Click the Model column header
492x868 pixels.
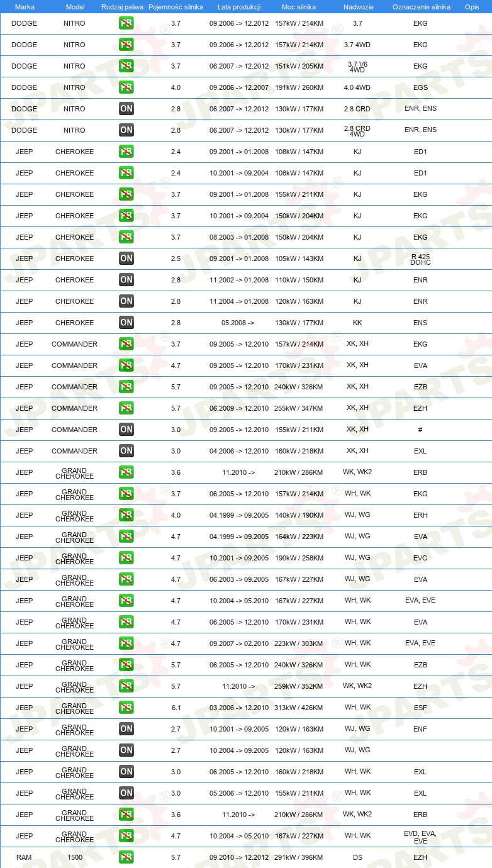tap(75, 7)
